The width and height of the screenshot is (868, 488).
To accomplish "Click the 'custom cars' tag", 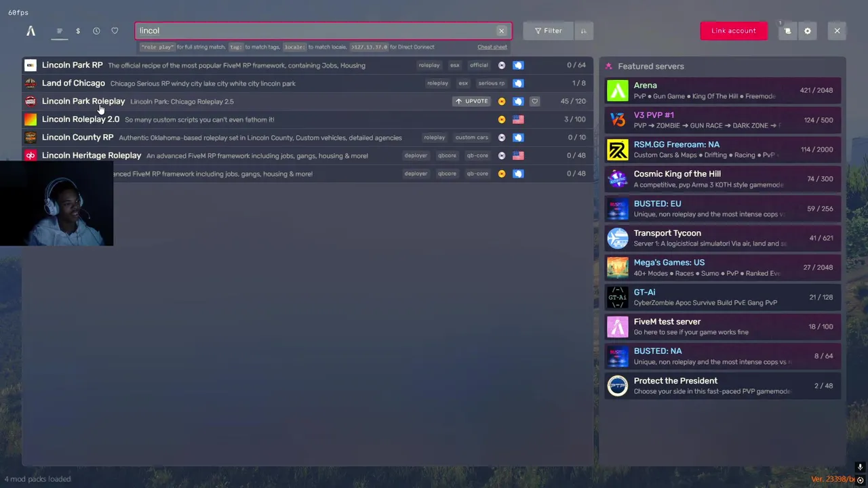I will tap(472, 137).
